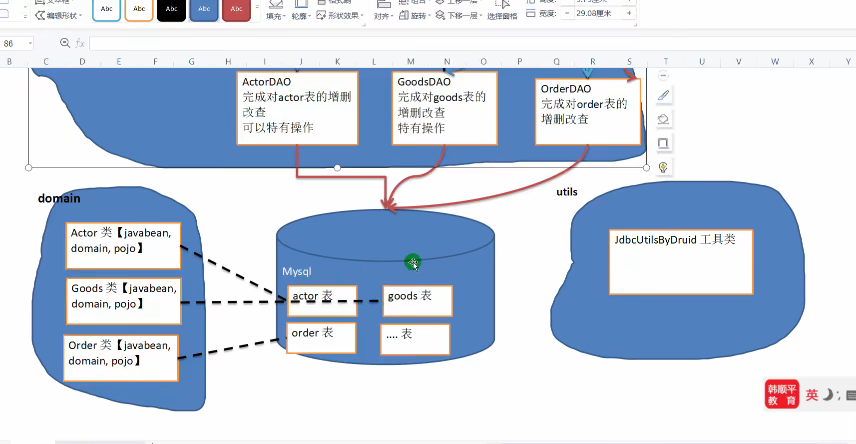Open the 编辑形状 edit shape menu
The image size is (856, 444).
[58, 15]
